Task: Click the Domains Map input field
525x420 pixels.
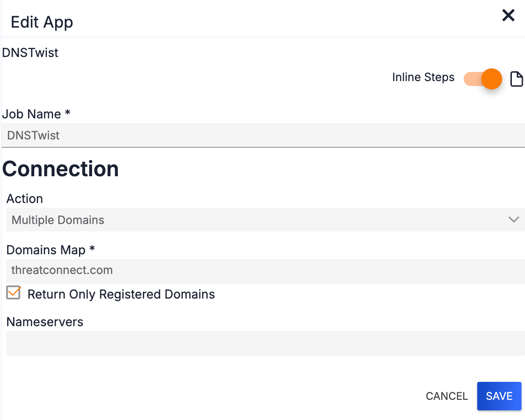Action: [x=265, y=271]
